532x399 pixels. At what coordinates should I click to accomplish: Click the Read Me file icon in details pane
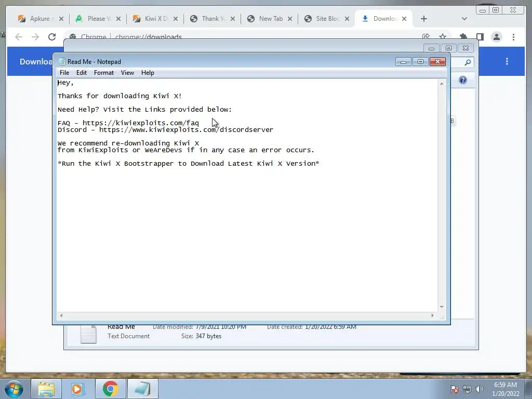click(x=88, y=335)
